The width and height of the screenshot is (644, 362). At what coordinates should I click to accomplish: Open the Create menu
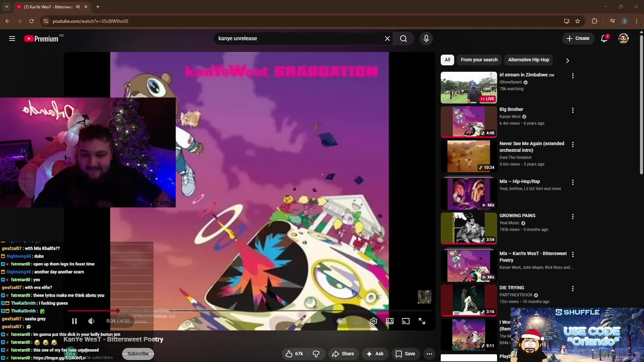point(578,38)
